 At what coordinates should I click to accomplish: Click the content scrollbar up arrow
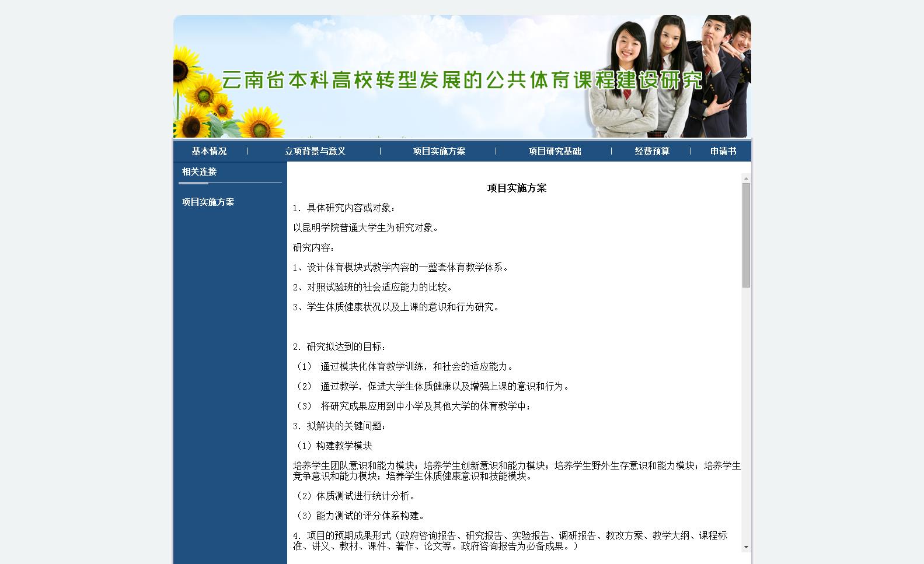tap(746, 178)
